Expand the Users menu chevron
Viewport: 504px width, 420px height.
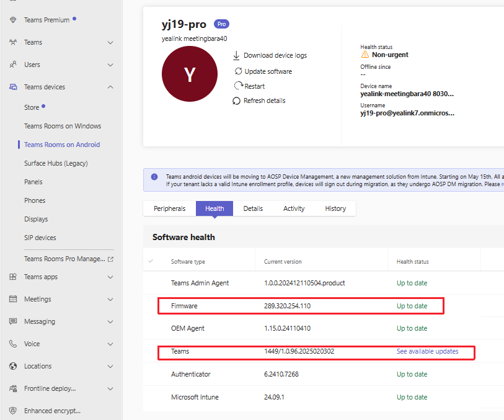(110, 65)
